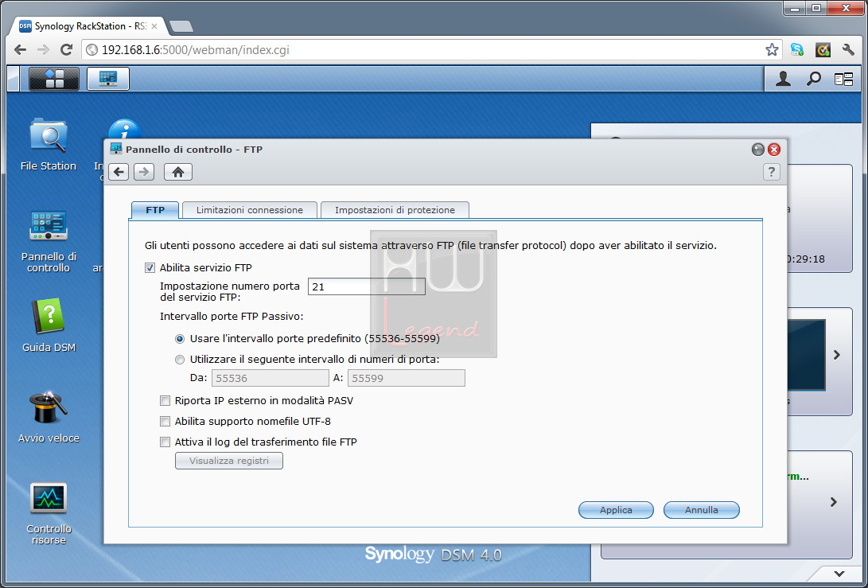Image resolution: width=868 pixels, height=588 pixels.
Task: Open help for the FTP panel
Action: click(772, 172)
